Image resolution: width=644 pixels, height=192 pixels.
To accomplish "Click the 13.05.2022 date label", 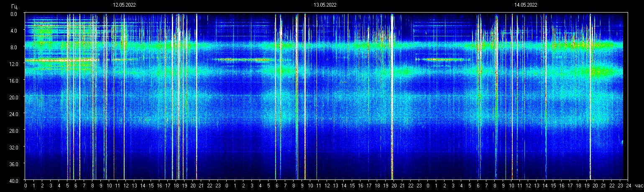I will pyautogui.click(x=325, y=5).
